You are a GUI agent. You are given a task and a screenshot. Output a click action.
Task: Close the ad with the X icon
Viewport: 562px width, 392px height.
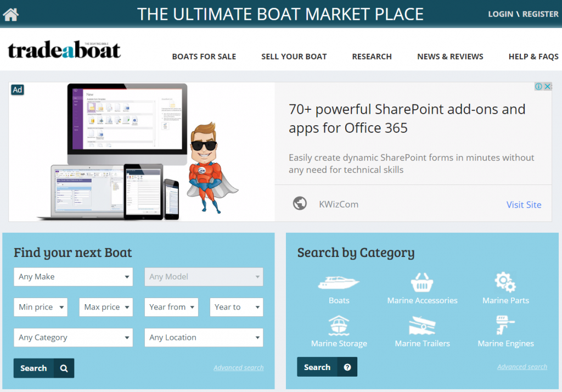547,86
